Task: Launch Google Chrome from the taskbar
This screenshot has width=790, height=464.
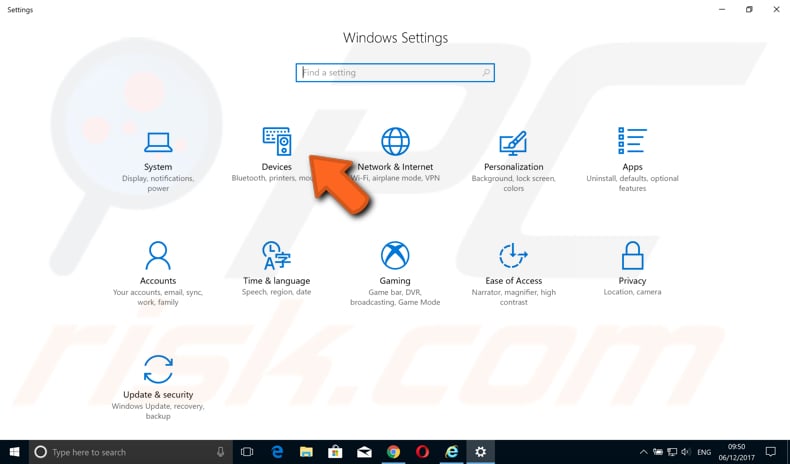Action: click(393, 452)
